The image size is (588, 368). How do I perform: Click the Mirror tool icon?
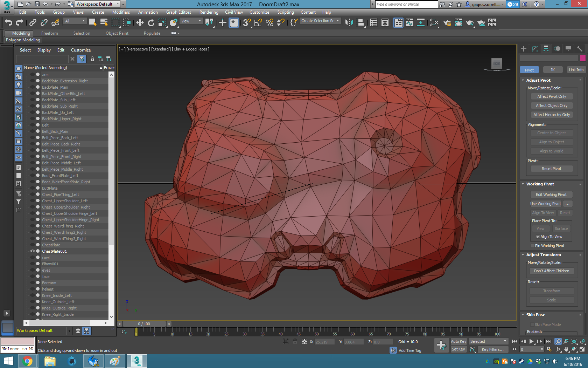coord(349,23)
